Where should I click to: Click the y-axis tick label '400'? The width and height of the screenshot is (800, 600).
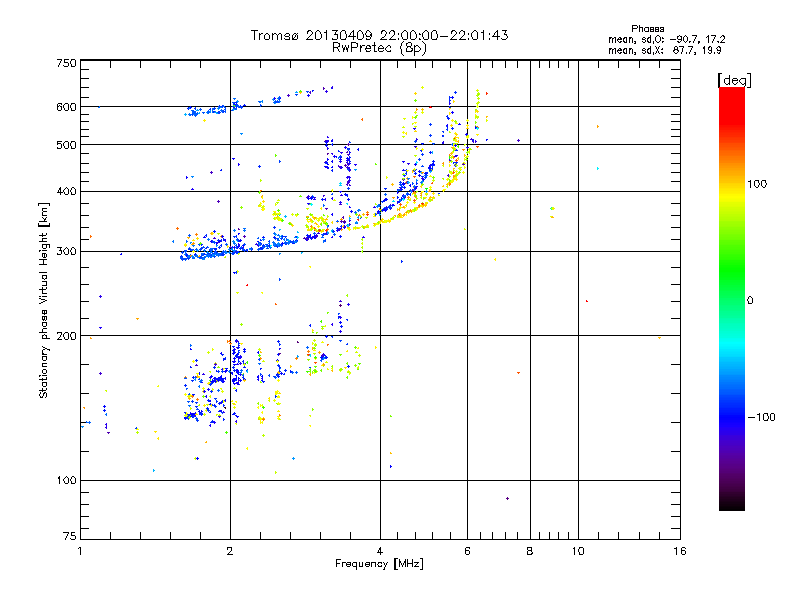[67, 191]
